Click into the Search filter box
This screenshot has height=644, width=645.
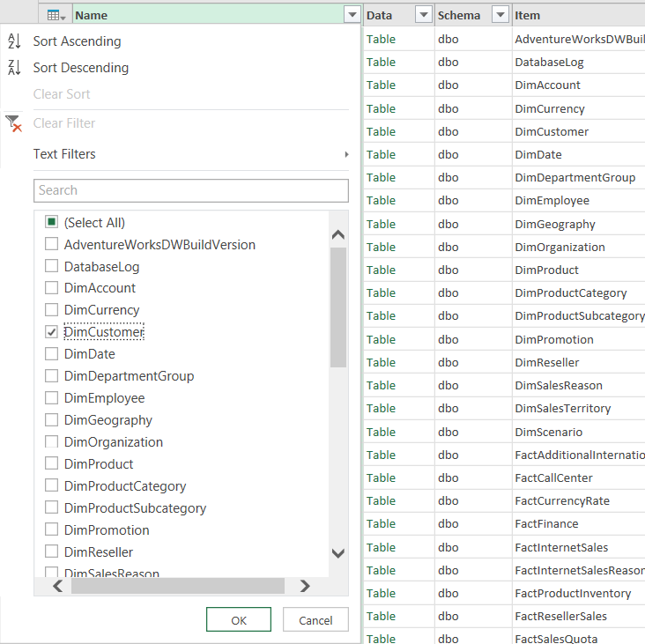pyautogui.click(x=191, y=190)
